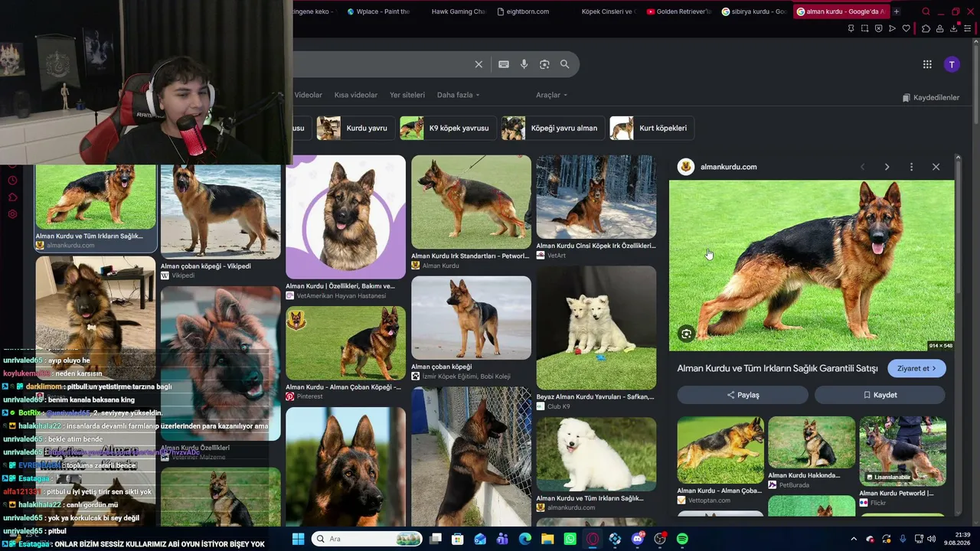Take a browser snapshot of the page
Image resolution: width=980 pixels, height=551 pixels.
864,28
